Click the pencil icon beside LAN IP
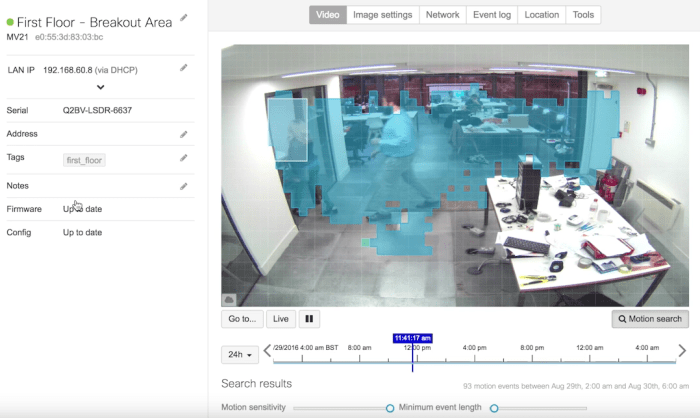The image size is (700, 418). 183,68
